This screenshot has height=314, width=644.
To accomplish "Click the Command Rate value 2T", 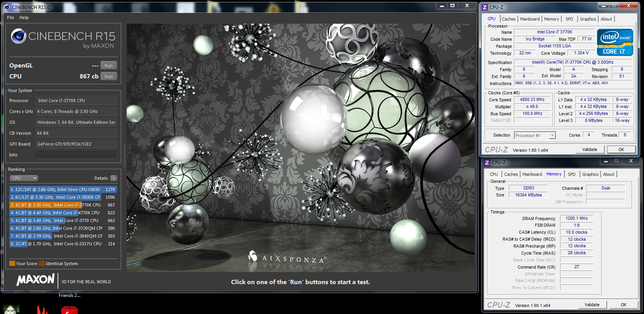I will point(576,267).
